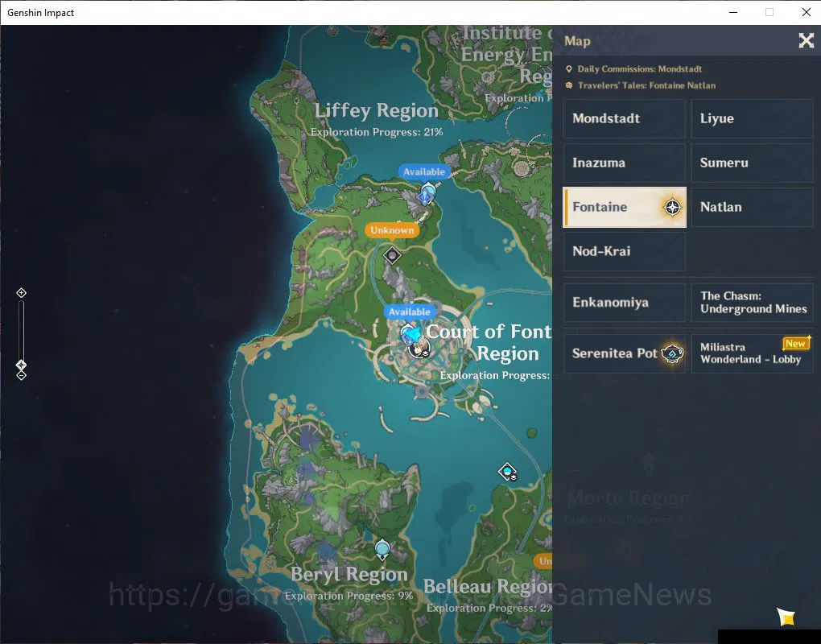Image resolution: width=821 pixels, height=644 pixels.
Task: Switch map to Sumeru
Action: [752, 163]
